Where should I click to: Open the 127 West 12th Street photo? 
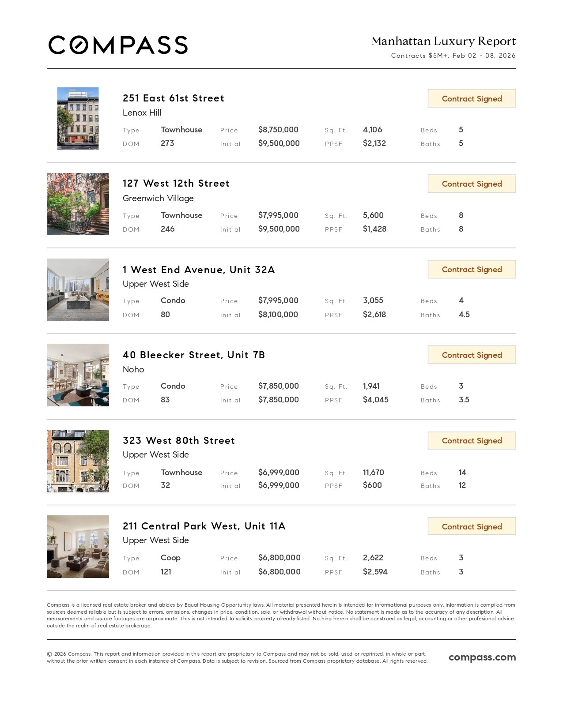click(x=78, y=204)
